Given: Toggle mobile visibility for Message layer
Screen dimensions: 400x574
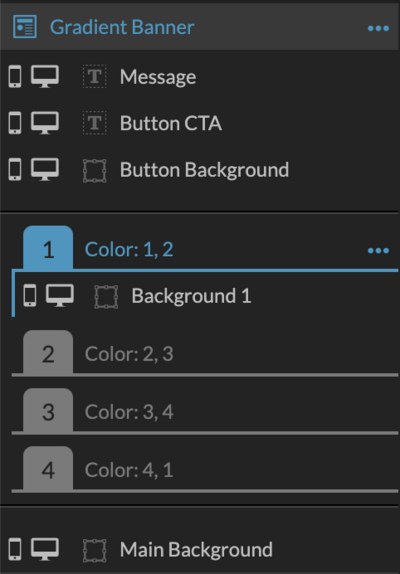Looking at the screenshot, I should [x=15, y=76].
